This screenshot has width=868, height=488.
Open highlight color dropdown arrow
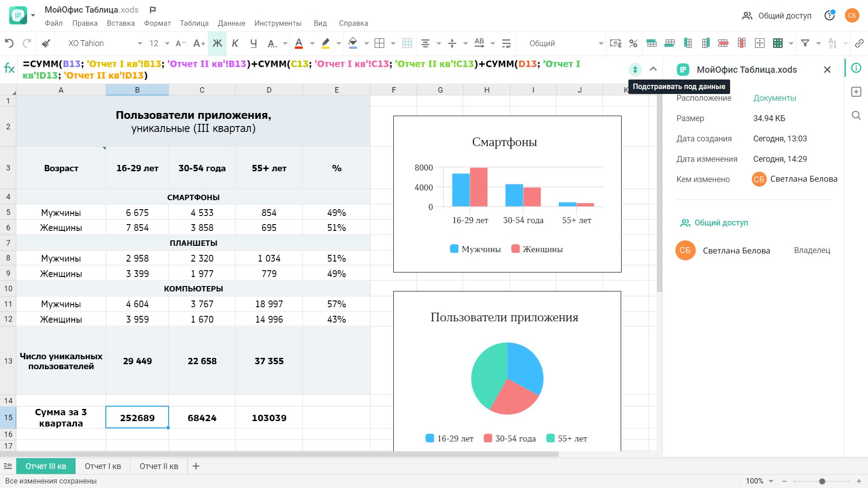[339, 43]
